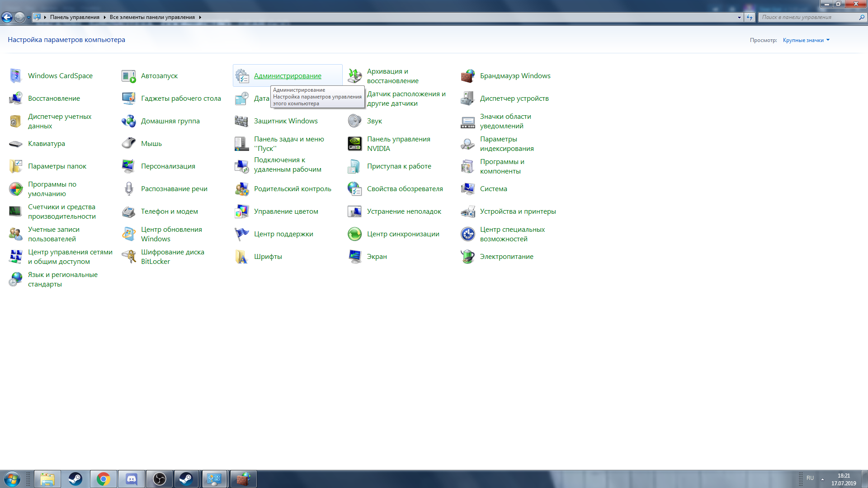868x488 pixels.
Task: Open the Клавиатура keyboard icon
Action: pyautogui.click(x=15, y=144)
